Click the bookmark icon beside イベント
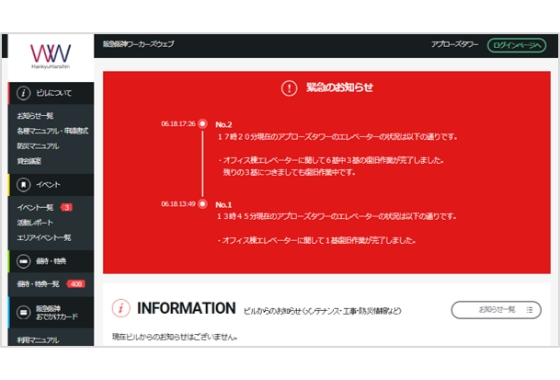 click(x=23, y=185)
